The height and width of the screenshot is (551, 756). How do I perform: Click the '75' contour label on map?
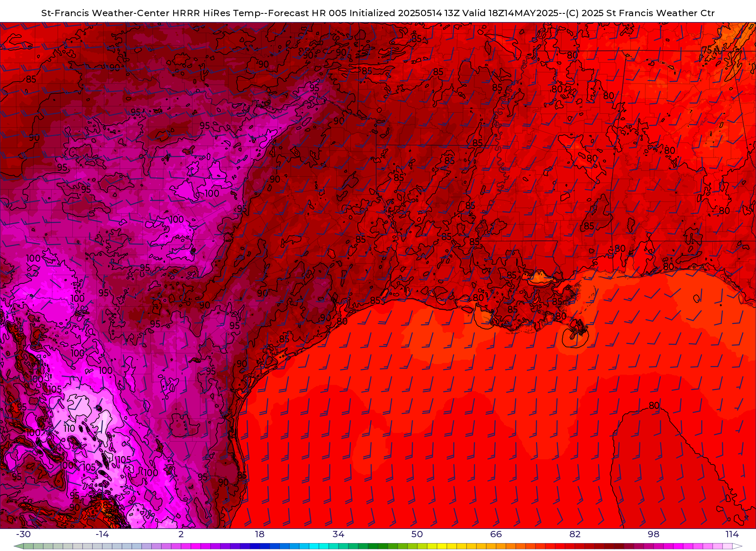pos(707,50)
